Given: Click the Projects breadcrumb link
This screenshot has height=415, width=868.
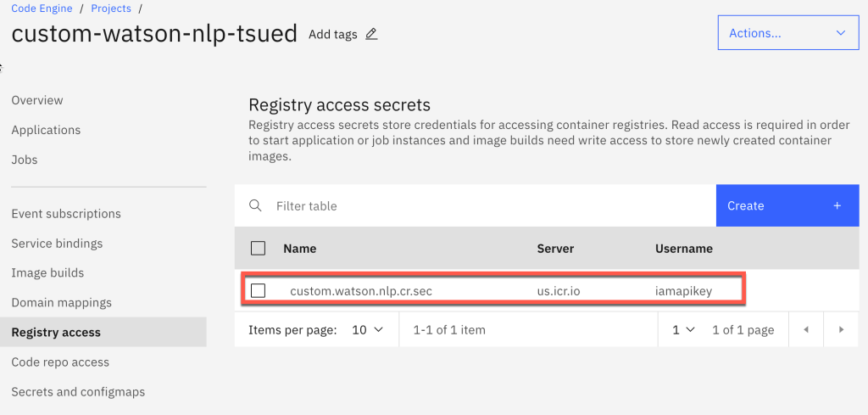Looking at the screenshot, I should tap(111, 8).
